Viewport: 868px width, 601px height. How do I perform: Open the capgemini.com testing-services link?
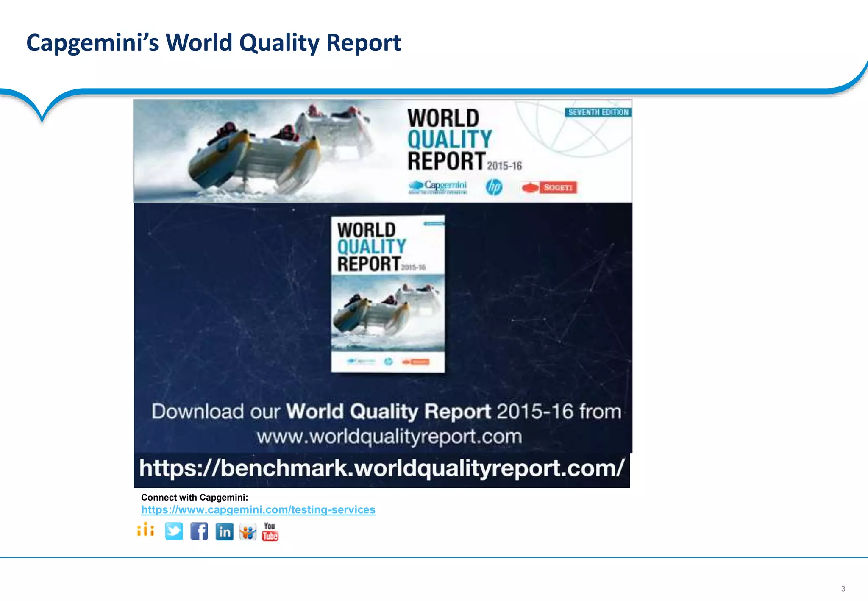tap(258, 509)
